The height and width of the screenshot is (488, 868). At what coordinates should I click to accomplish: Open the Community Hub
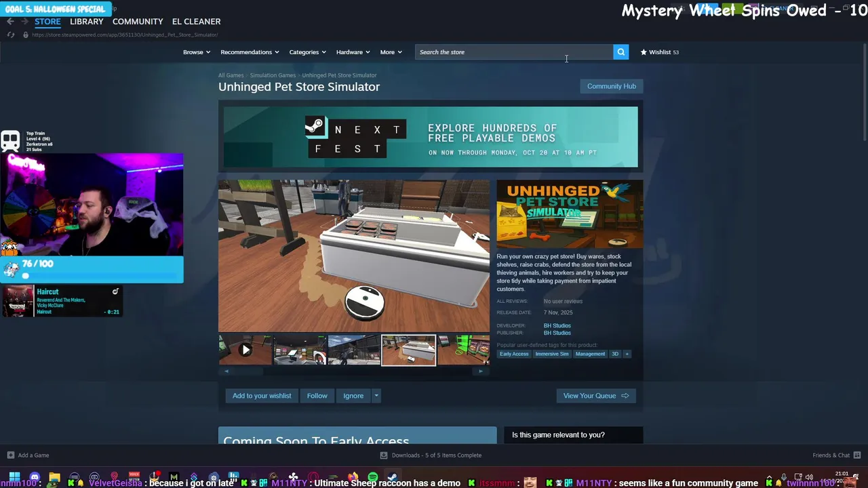point(612,86)
